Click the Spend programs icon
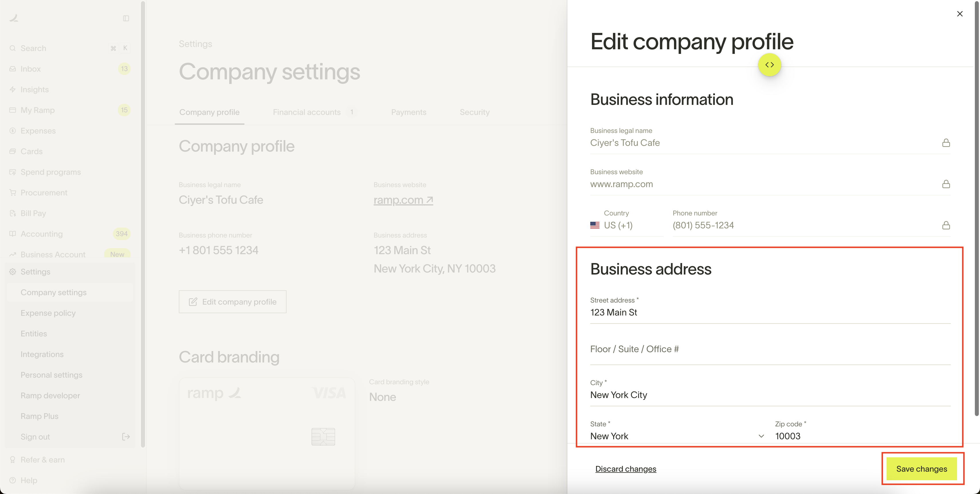This screenshot has height=494, width=980. pos(13,172)
